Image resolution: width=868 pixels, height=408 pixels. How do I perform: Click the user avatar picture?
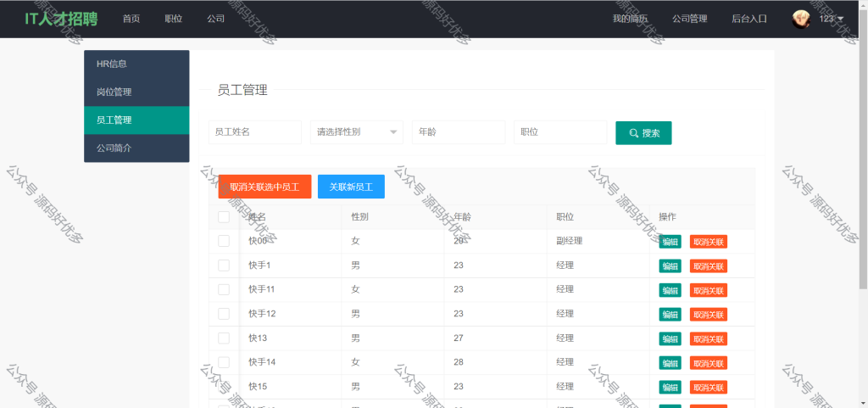tap(800, 19)
